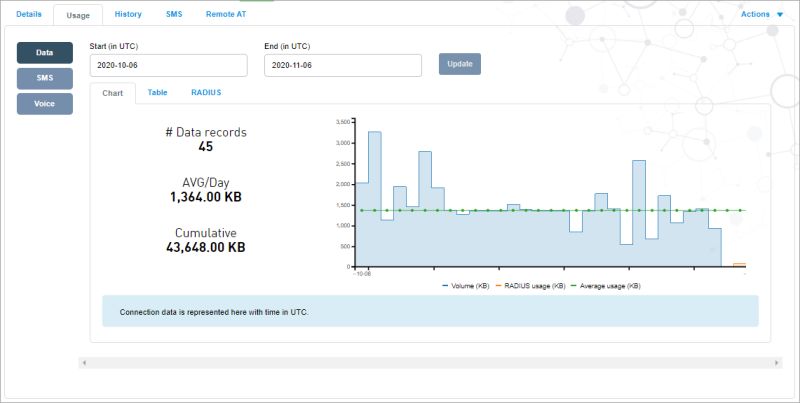Switch to the Table sub-tab
The height and width of the screenshot is (403, 800).
click(x=157, y=92)
